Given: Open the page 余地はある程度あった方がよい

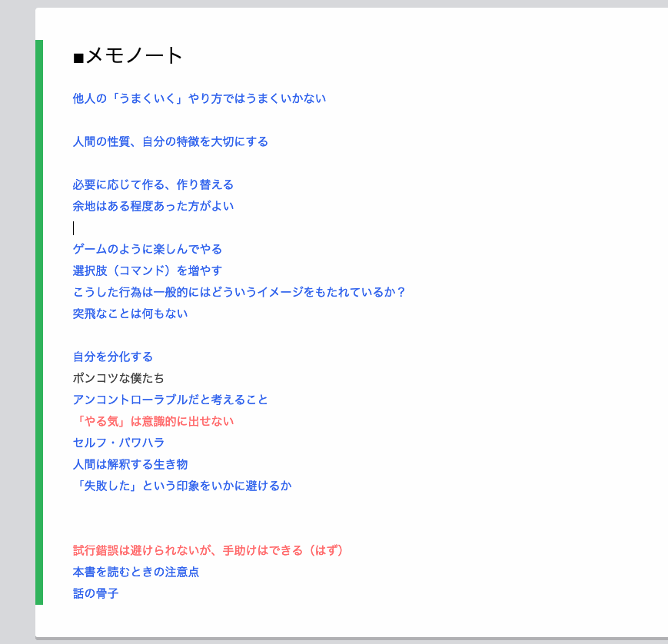Looking at the screenshot, I should [153, 206].
